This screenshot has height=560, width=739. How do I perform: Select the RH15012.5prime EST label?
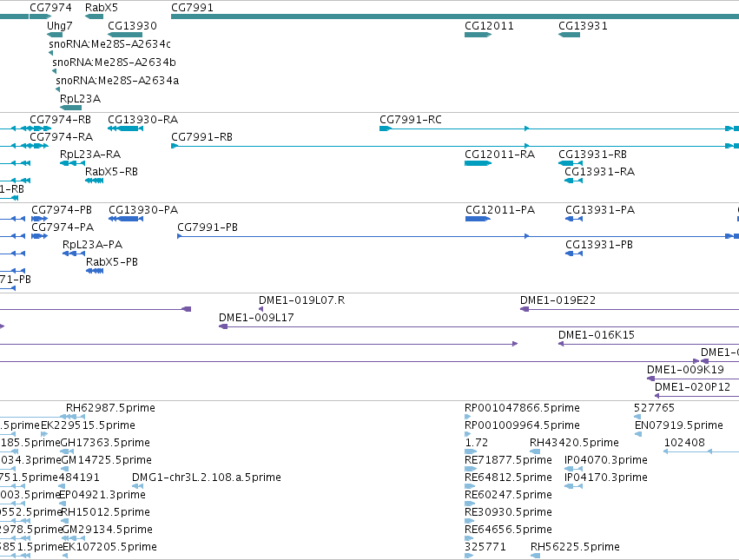coord(106,512)
